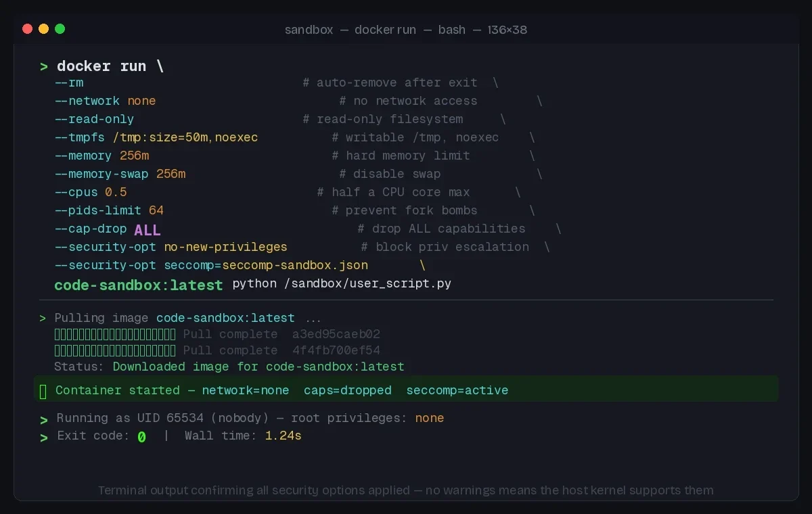Click the '# block priv escalation' comment
812x514 pixels.
(445, 247)
